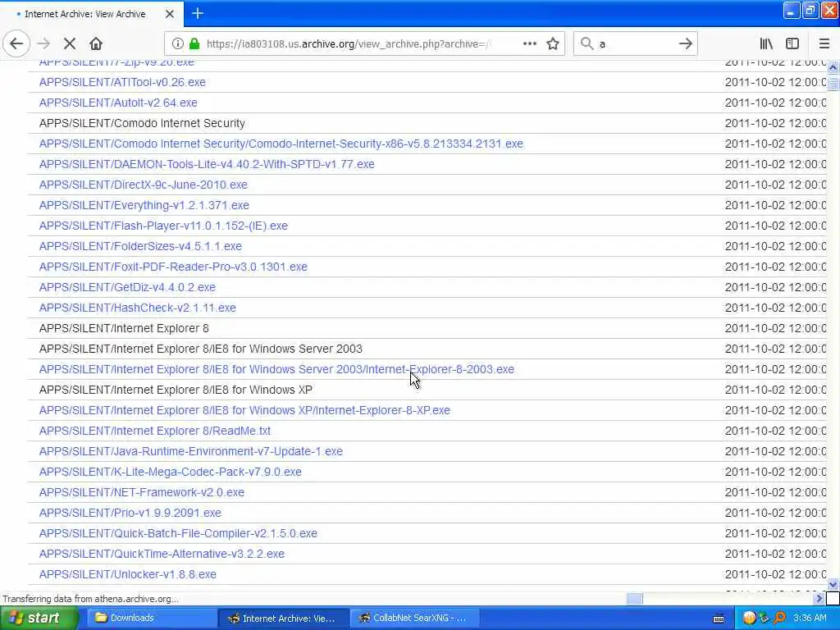
Task: Open Prio-v1.9.9.2091.exe link
Action: (x=130, y=513)
